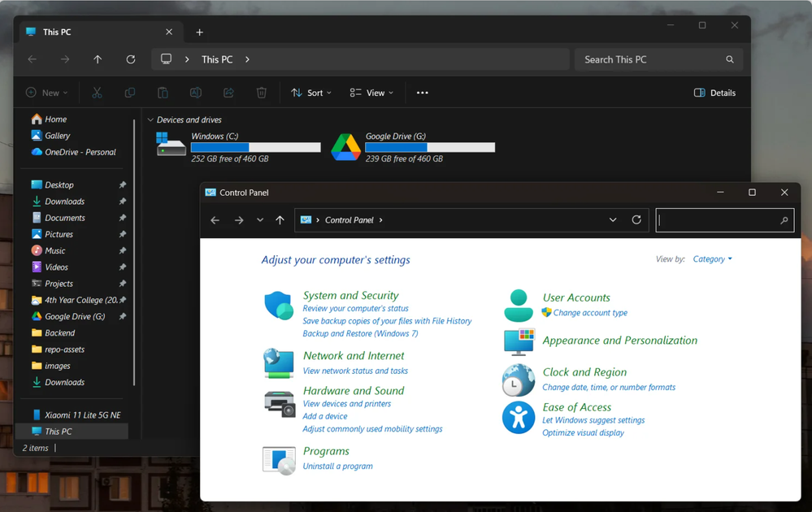Viewport: 812px width, 512px height.
Task: Go back in Control Panel navigation
Action: 215,220
